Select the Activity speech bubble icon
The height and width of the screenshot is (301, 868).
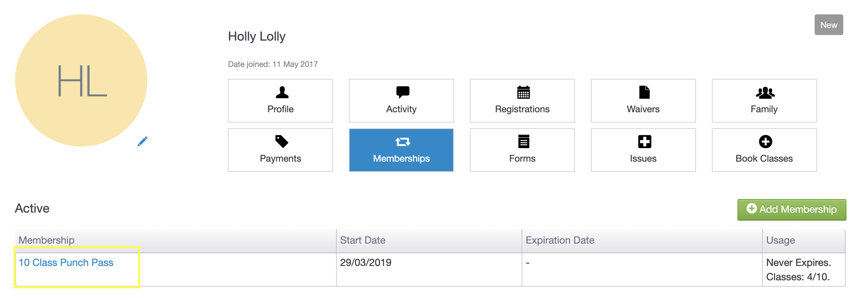(x=403, y=92)
